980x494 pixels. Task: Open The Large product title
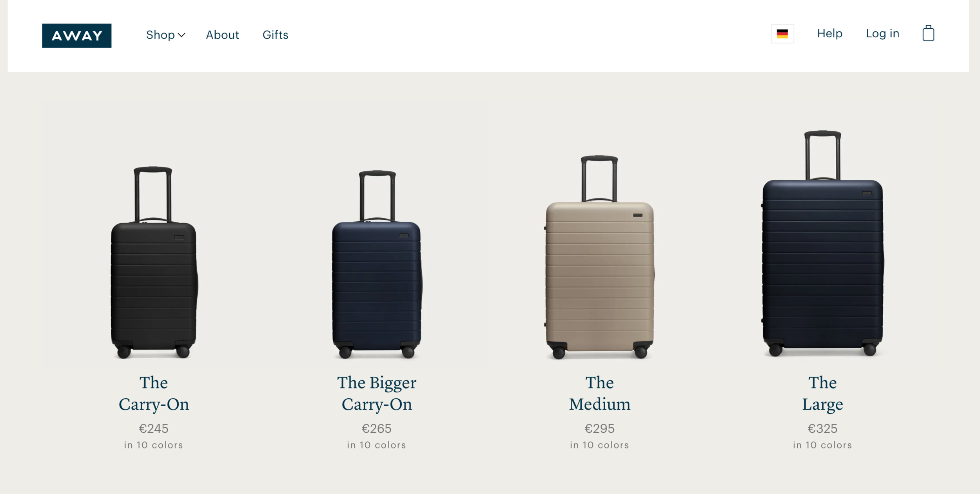coord(822,393)
